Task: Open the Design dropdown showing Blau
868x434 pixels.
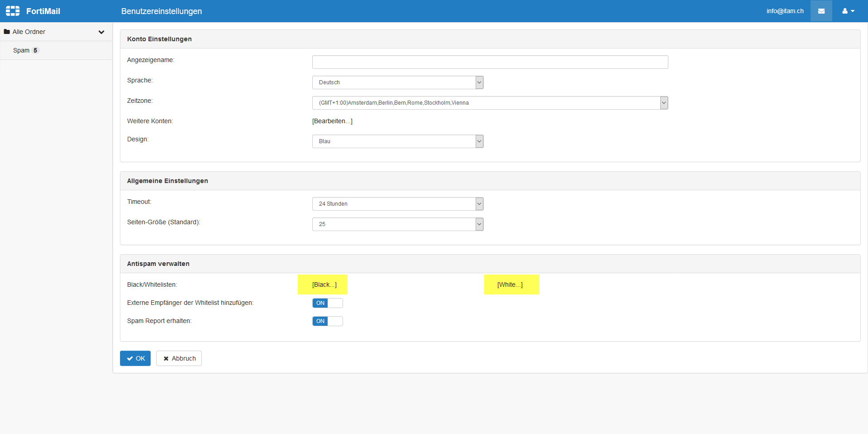Action: click(397, 141)
